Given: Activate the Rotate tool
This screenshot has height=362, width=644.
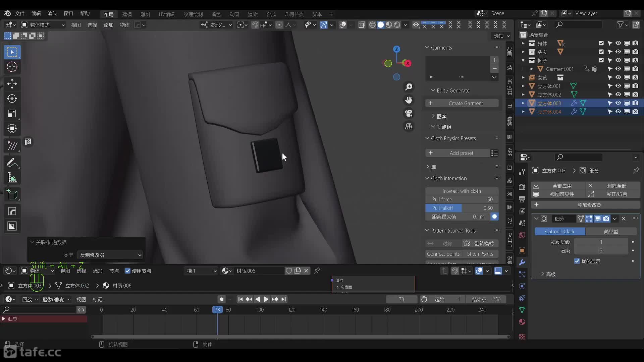Looking at the screenshot, I should [x=12, y=99].
